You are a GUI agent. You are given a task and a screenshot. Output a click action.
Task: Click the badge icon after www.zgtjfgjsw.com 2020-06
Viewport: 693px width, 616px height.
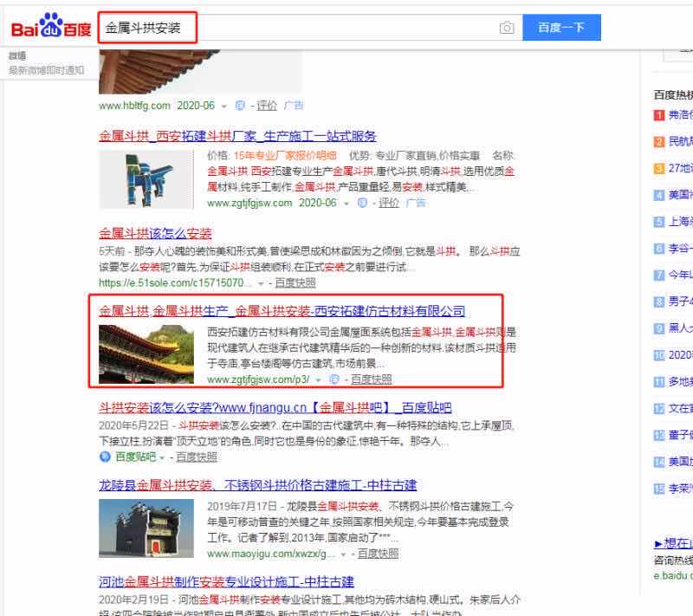point(362,203)
